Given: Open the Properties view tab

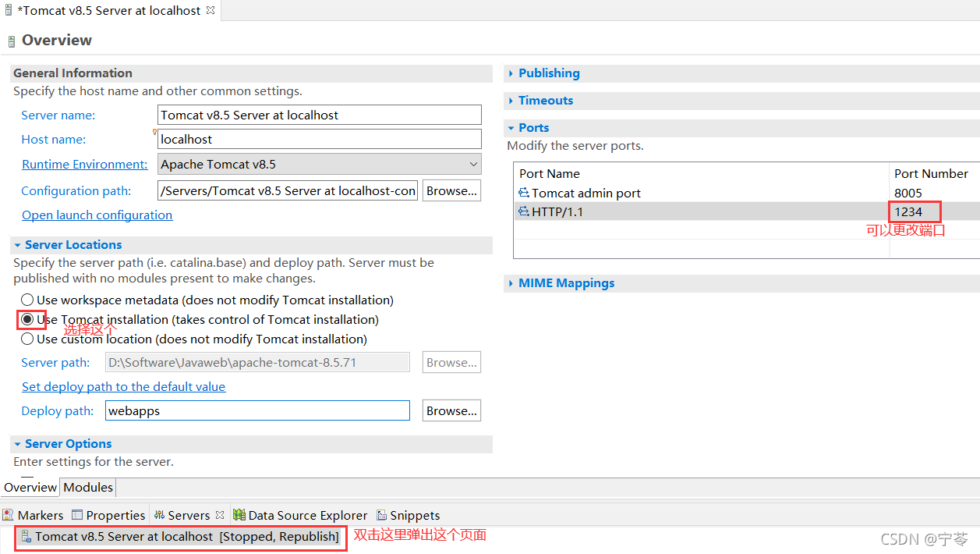Looking at the screenshot, I should click(108, 515).
